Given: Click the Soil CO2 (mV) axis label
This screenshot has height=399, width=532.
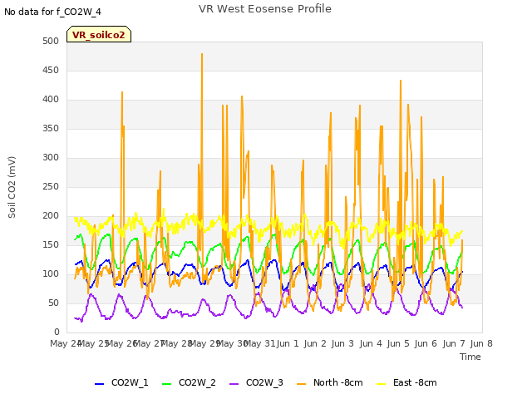Looking at the screenshot, I should [x=12, y=187].
